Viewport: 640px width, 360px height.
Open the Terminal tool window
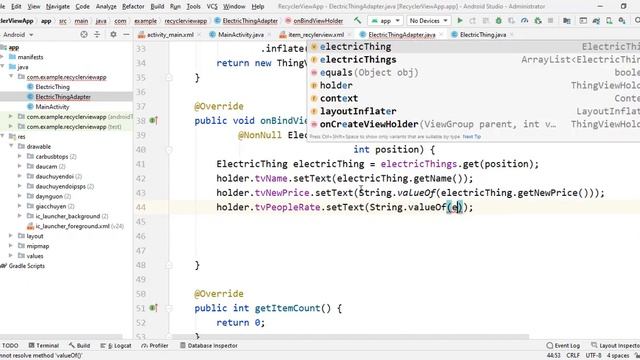44,345
